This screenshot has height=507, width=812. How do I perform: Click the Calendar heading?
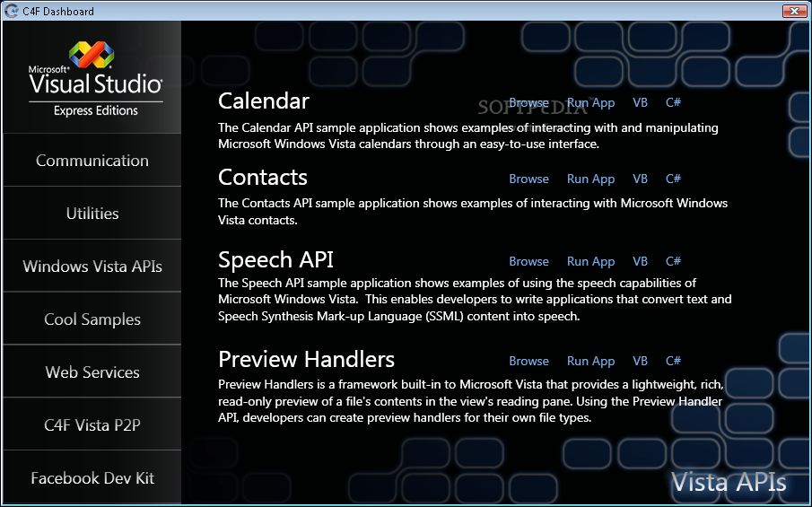pyautogui.click(x=264, y=101)
